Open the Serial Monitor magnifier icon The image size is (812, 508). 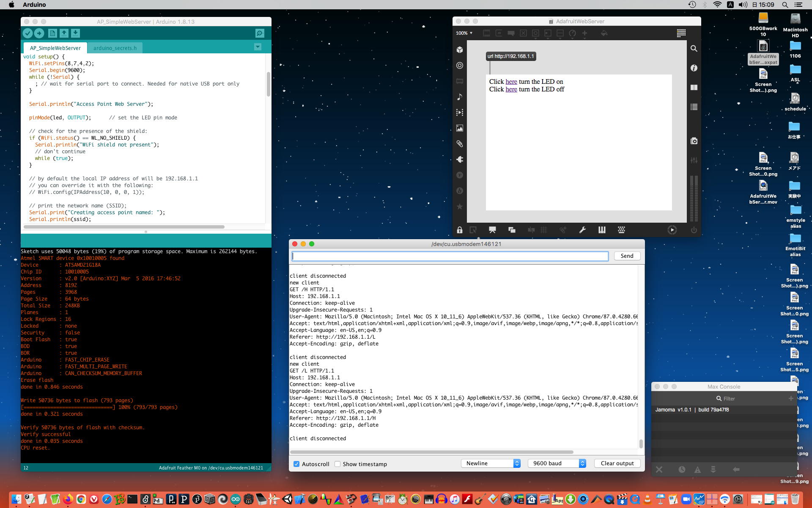(x=260, y=33)
